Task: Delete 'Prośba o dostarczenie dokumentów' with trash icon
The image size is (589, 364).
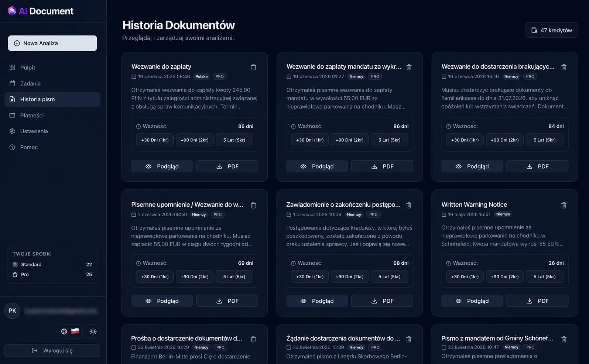Action: point(253,339)
